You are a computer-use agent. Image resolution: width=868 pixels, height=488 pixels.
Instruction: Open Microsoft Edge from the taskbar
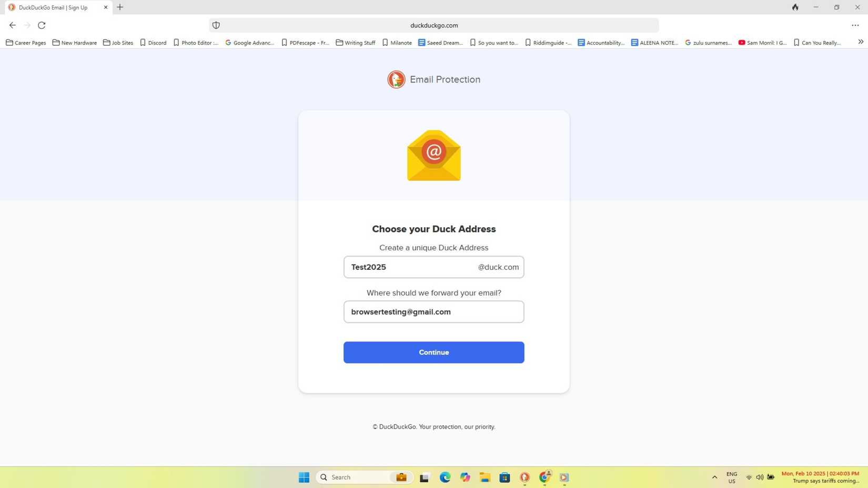pyautogui.click(x=445, y=477)
